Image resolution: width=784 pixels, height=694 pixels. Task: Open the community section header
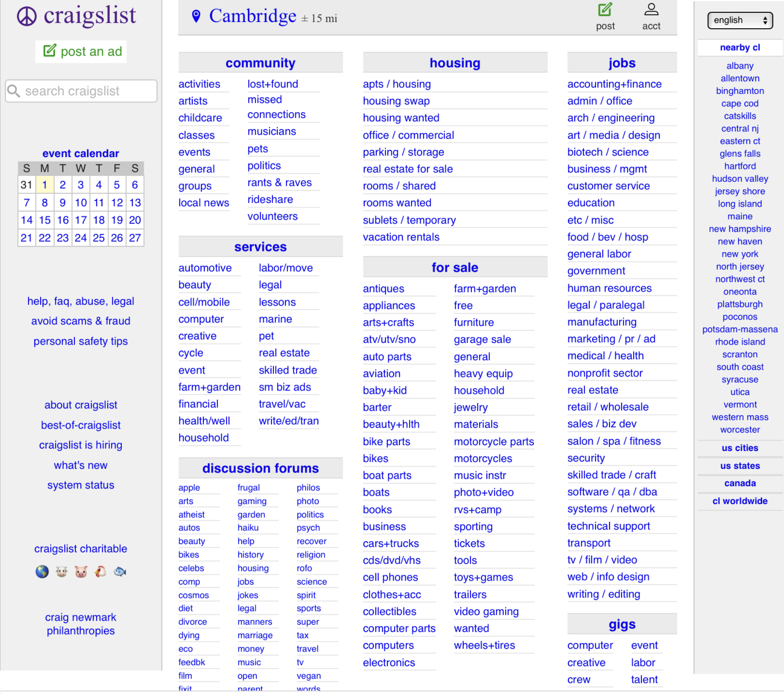(260, 63)
